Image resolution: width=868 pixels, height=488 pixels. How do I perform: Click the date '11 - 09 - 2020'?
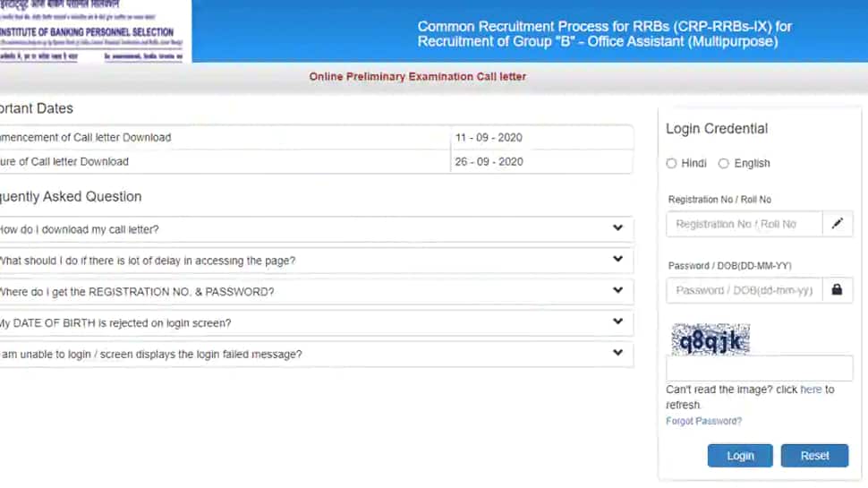[489, 137]
